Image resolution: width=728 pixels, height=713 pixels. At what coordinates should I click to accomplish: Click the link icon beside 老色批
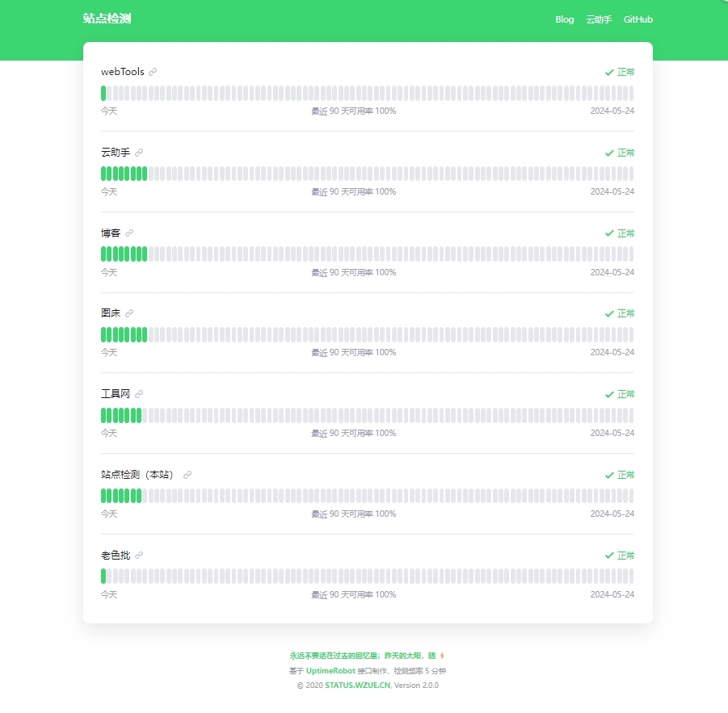pyautogui.click(x=139, y=556)
